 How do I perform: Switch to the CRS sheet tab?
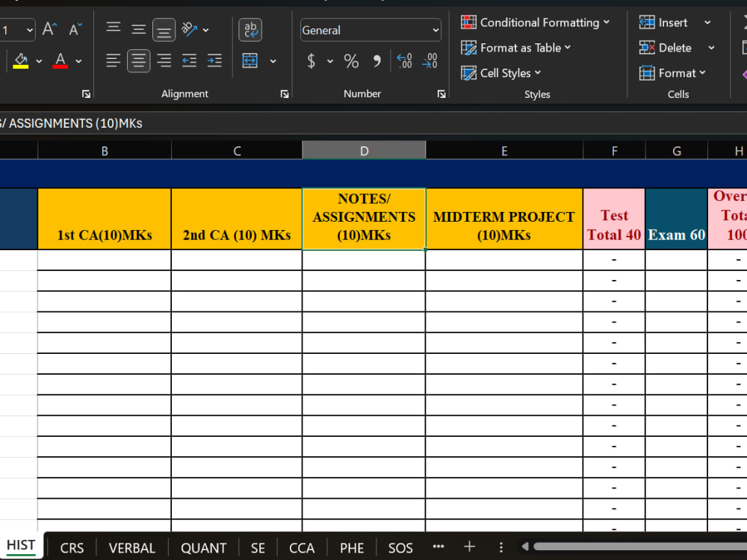pos(72,548)
